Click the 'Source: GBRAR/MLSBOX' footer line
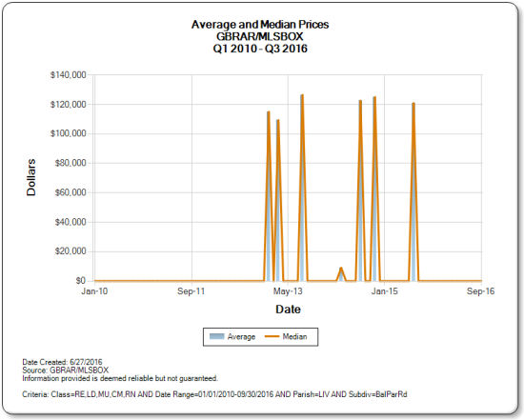524x420 pixels. click(66, 370)
